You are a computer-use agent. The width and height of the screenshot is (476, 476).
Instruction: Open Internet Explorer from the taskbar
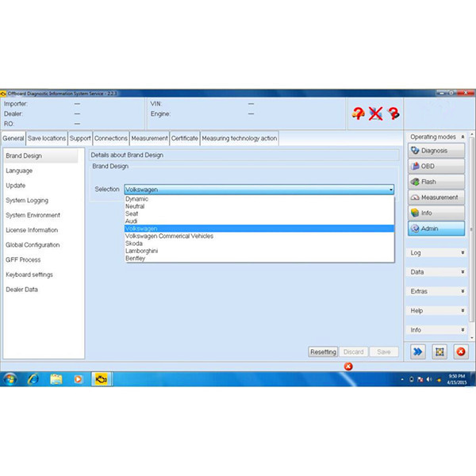pyautogui.click(x=33, y=378)
